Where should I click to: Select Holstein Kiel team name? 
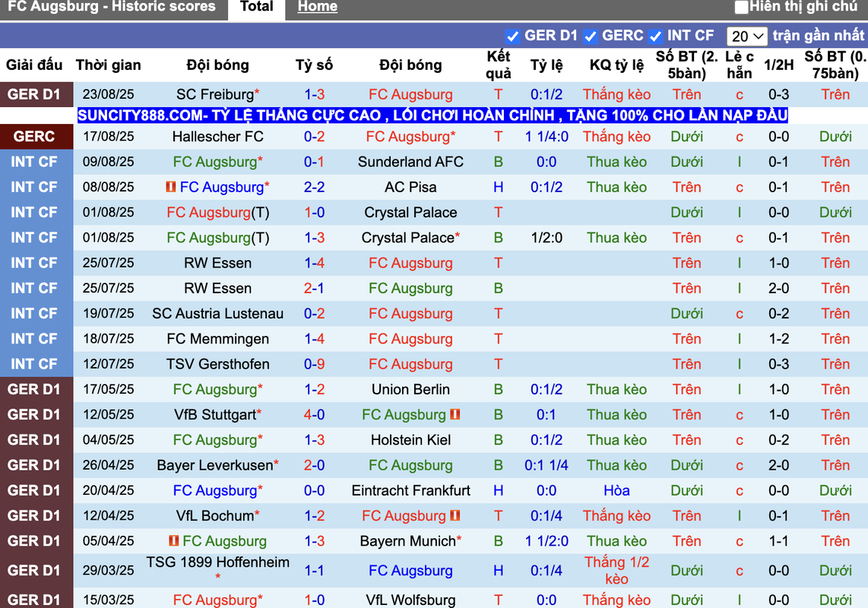pos(410,440)
